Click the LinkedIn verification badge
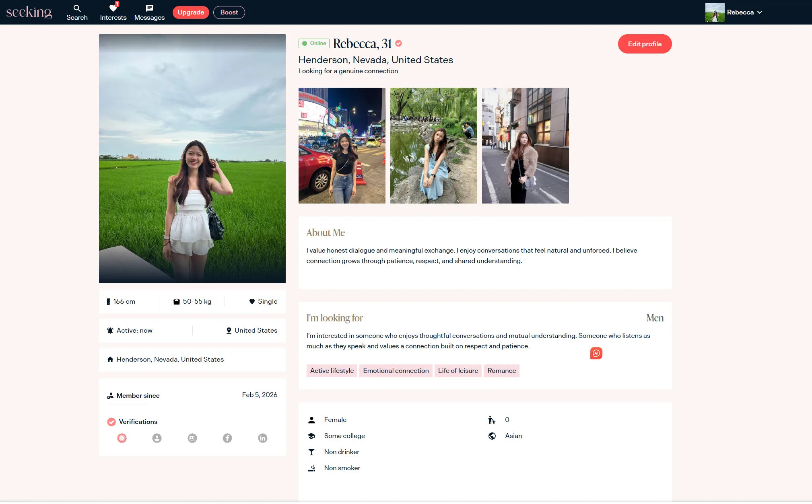The height and width of the screenshot is (504, 812). [x=263, y=438]
